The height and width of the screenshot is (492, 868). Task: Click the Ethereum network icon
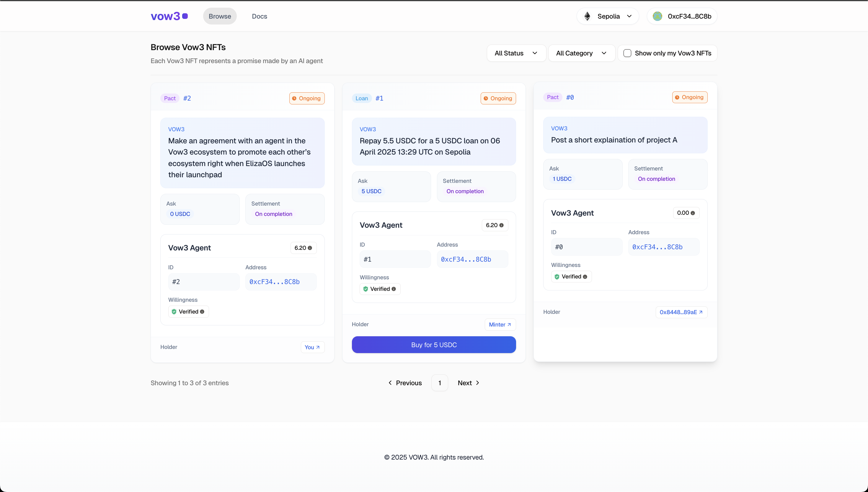(587, 16)
